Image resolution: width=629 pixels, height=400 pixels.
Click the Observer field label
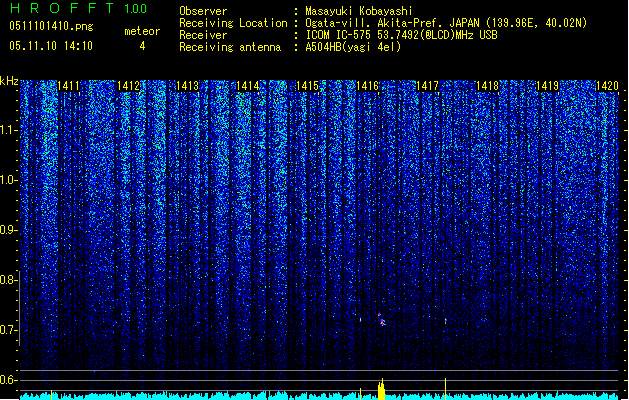click(203, 11)
